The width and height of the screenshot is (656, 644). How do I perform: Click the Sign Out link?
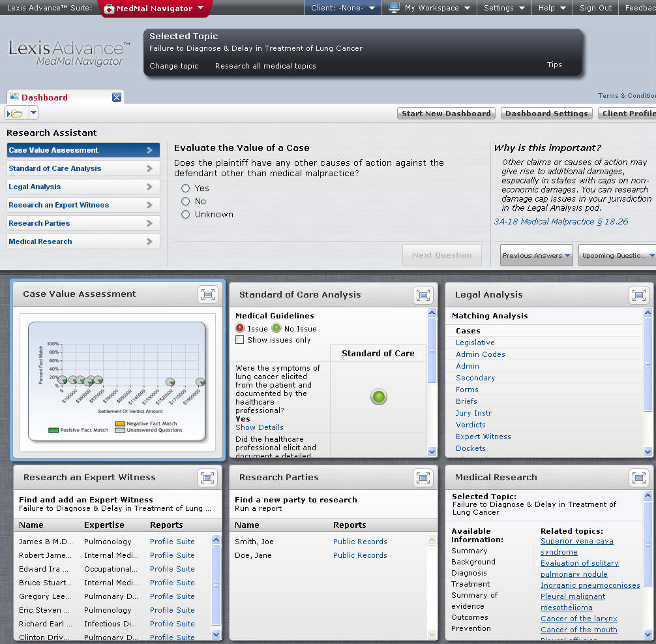(595, 8)
